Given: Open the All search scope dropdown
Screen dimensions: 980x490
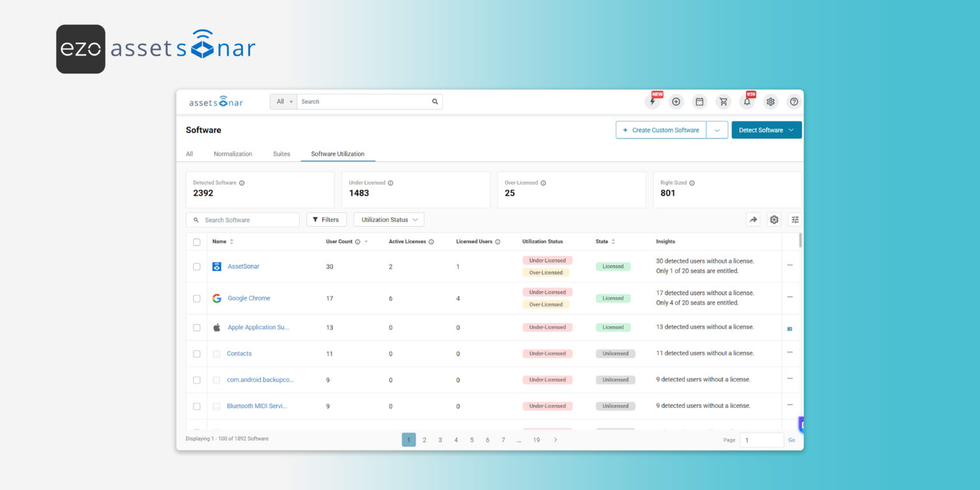Looking at the screenshot, I should pyautogui.click(x=284, y=101).
